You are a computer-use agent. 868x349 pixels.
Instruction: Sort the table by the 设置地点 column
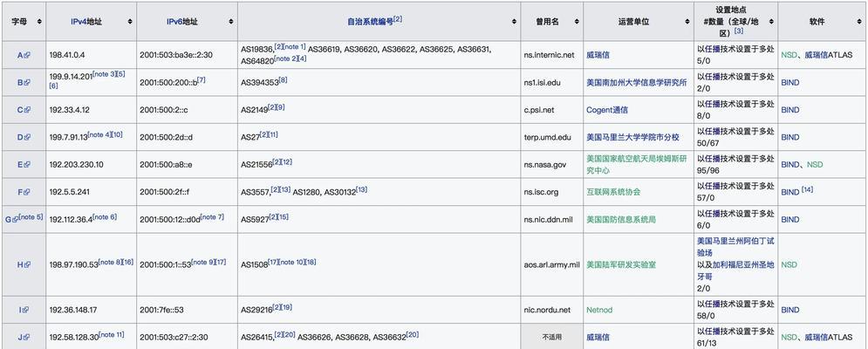point(769,21)
